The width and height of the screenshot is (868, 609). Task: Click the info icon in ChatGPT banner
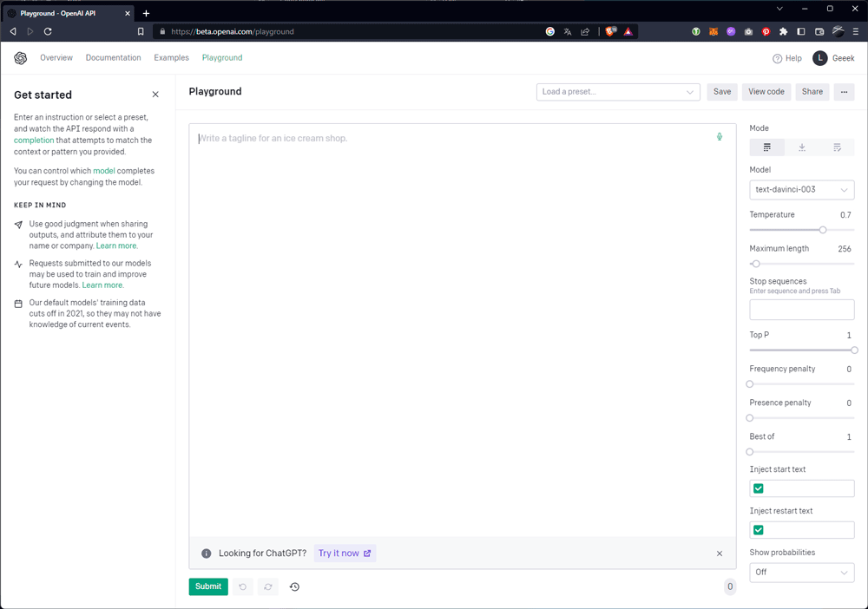[206, 553]
